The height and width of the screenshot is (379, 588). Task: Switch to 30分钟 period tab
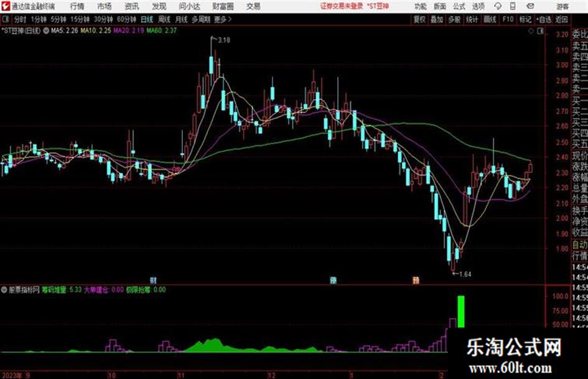click(x=103, y=19)
